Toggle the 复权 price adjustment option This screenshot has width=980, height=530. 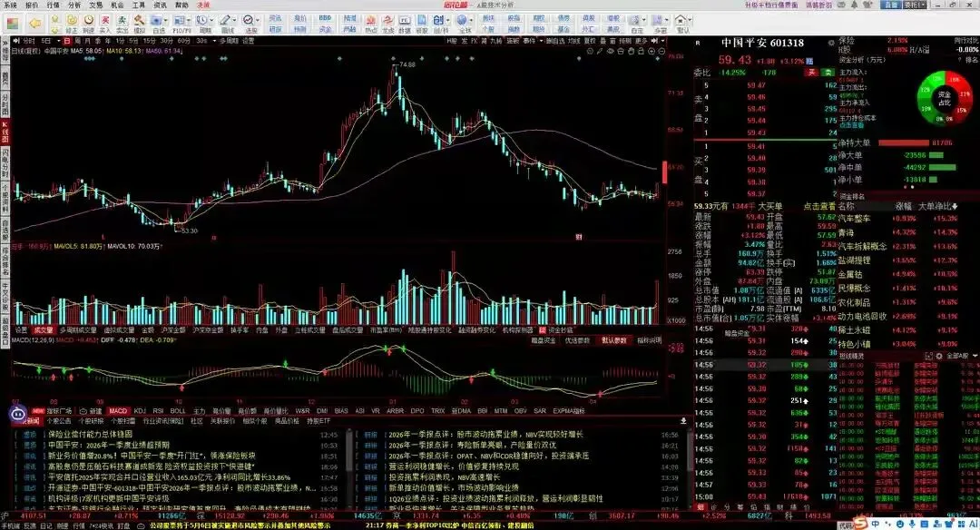tap(590, 41)
